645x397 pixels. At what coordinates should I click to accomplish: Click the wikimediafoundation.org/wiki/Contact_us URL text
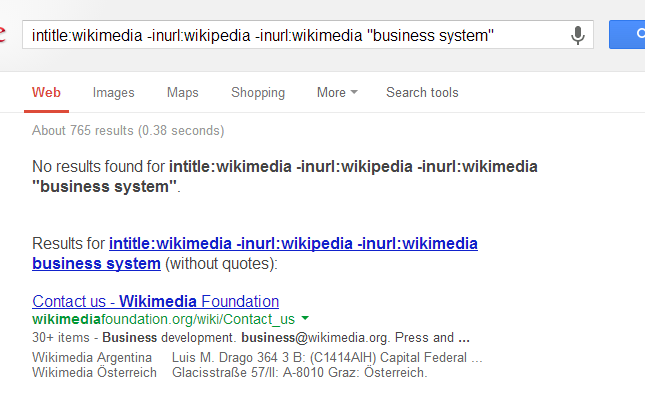click(163, 319)
